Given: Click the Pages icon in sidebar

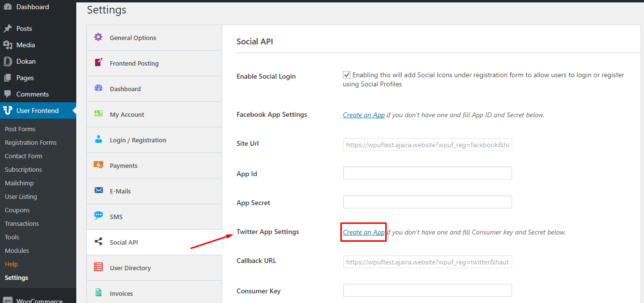Looking at the screenshot, I should click(x=8, y=78).
